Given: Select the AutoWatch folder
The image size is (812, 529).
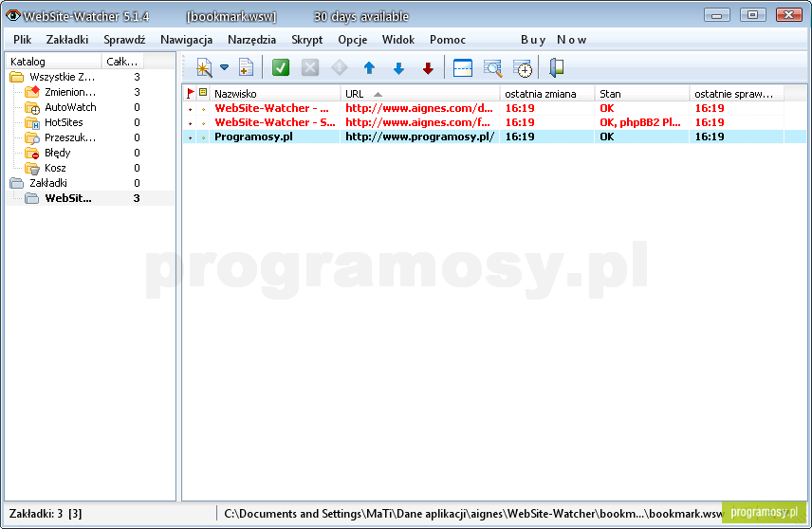Looking at the screenshot, I should tap(70, 107).
